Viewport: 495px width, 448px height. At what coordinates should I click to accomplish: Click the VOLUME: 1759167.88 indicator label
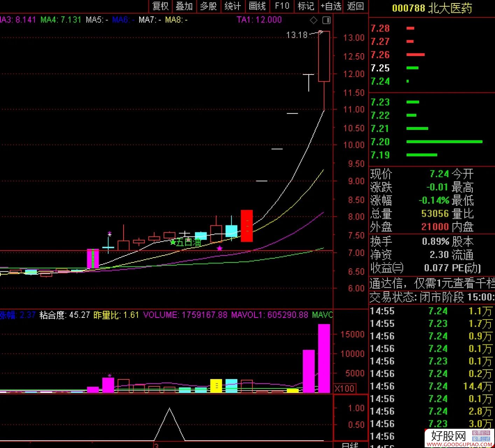click(x=185, y=315)
